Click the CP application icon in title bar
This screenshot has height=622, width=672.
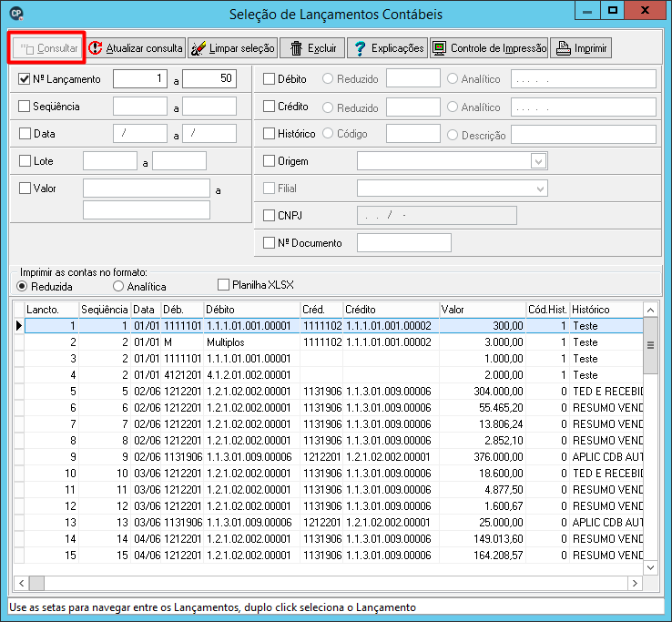click(x=16, y=14)
